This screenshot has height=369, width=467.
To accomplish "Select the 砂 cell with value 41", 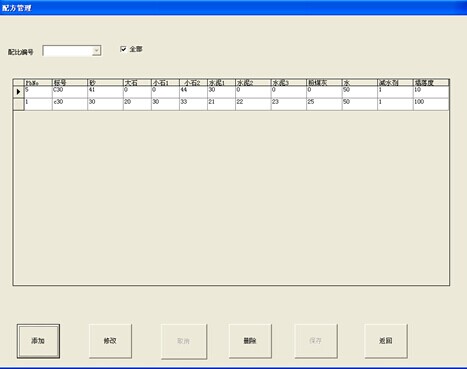I will pos(105,92).
